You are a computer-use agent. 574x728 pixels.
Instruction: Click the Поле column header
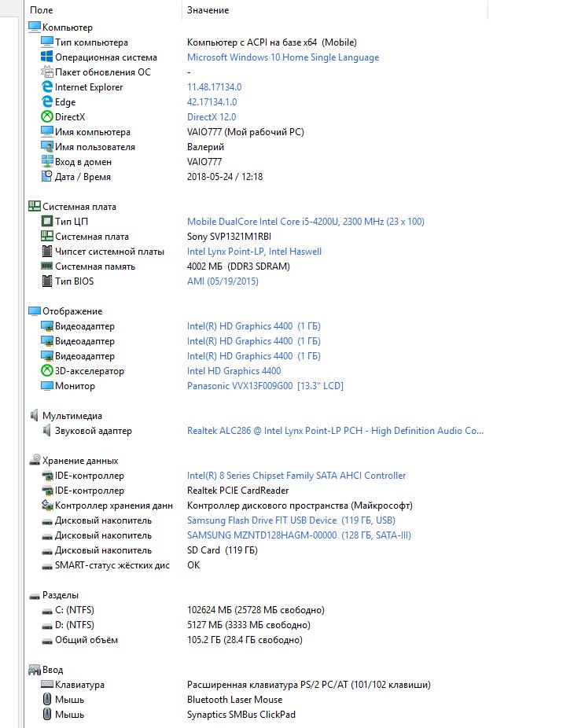coord(42,9)
